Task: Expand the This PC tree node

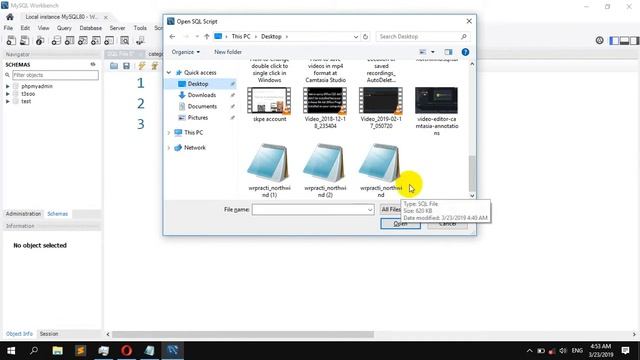Action: pos(169,132)
